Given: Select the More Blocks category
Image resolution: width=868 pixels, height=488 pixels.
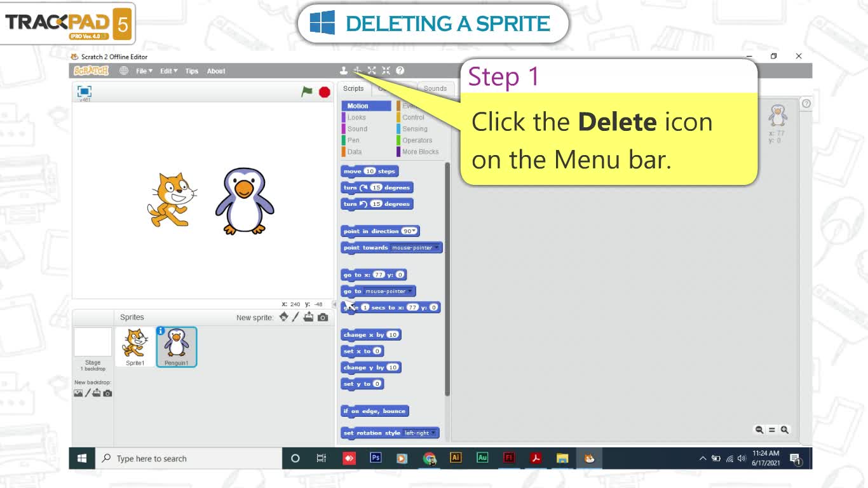Looking at the screenshot, I should 421,152.
